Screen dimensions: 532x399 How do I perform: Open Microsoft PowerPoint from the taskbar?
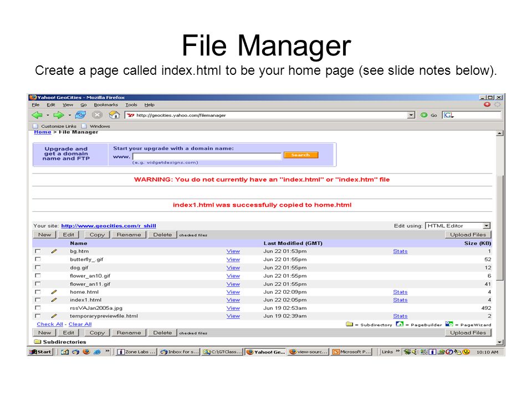351,352
